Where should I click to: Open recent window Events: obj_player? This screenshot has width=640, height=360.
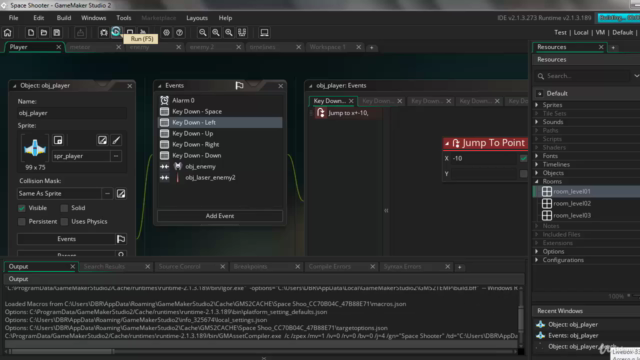click(573, 336)
